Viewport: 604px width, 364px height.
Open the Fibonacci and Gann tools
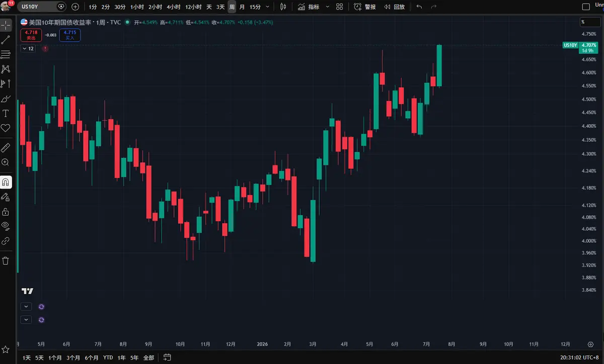[6, 54]
